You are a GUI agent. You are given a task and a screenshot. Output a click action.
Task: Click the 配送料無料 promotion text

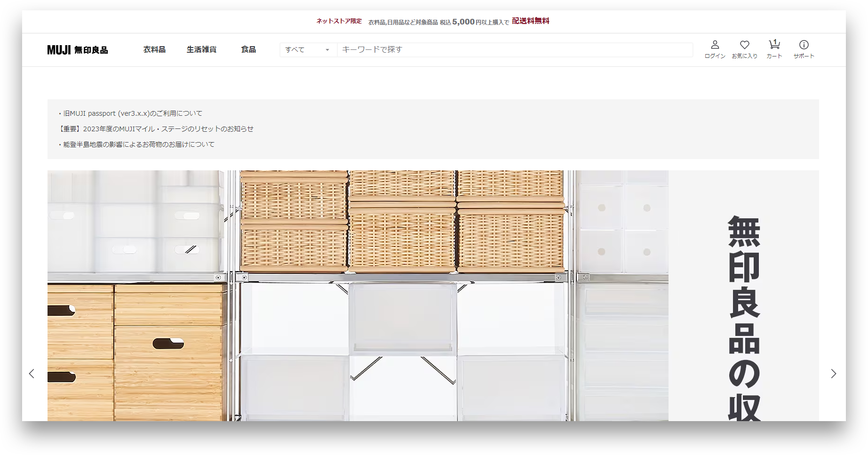tap(530, 21)
